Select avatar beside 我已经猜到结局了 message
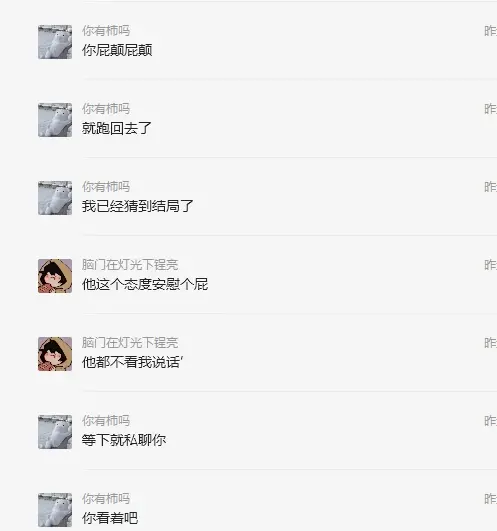The height and width of the screenshot is (531, 497). (x=55, y=198)
